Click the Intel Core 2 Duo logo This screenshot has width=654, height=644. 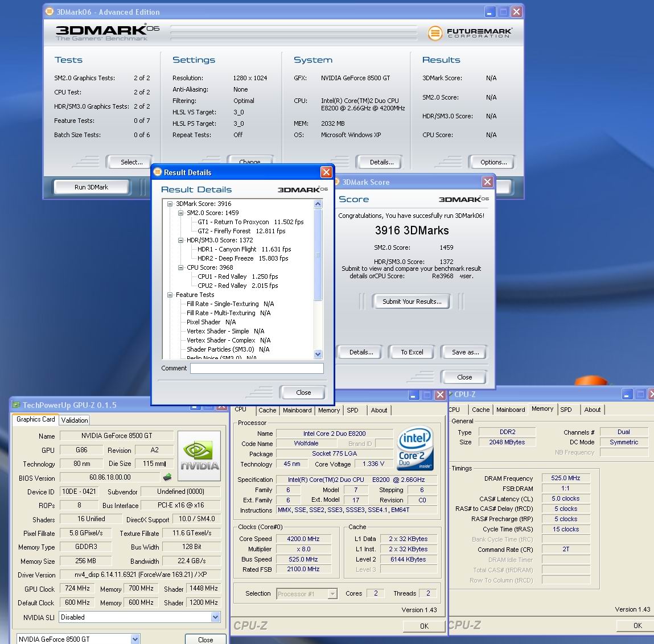[x=416, y=448]
